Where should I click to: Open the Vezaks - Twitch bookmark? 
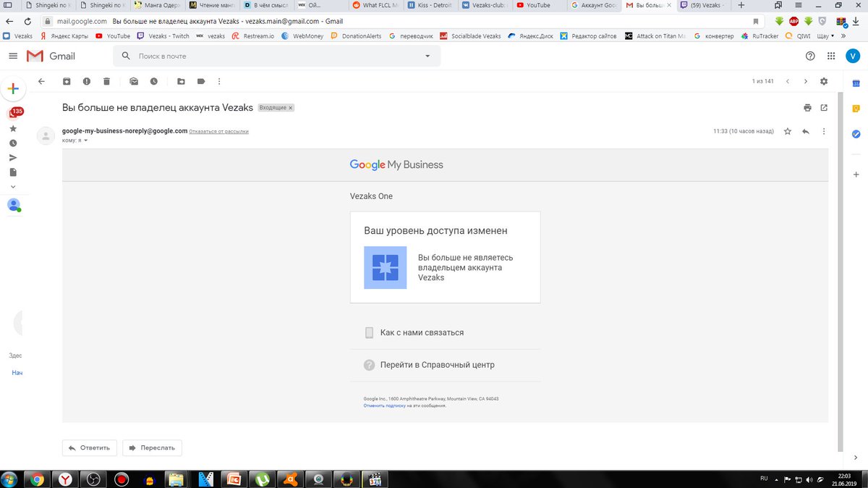[x=163, y=35]
